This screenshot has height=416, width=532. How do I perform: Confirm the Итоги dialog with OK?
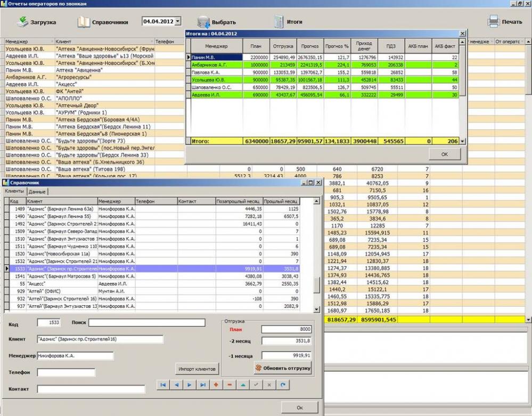(x=445, y=154)
